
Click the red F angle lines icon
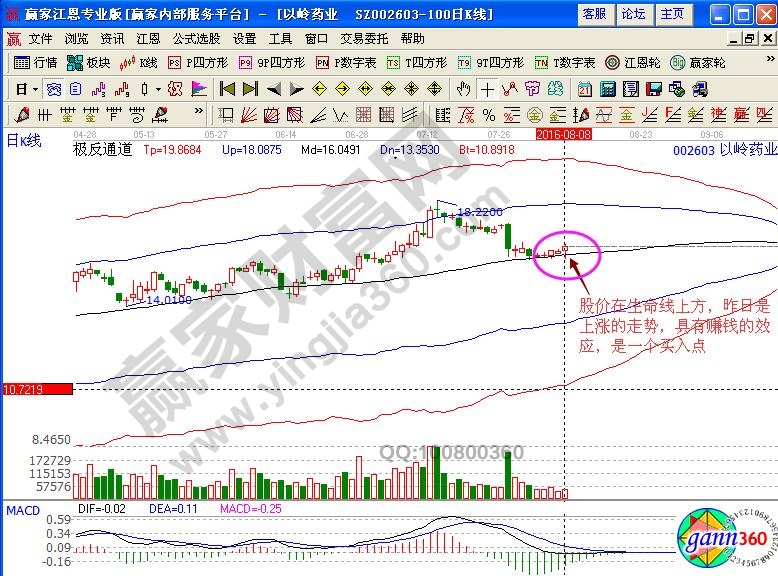tap(673, 115)
